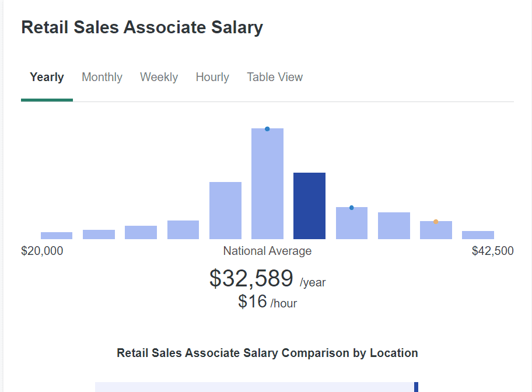Click the second bar from the left
The width and height of the screenshot is (532, 392).
[99, 235]
